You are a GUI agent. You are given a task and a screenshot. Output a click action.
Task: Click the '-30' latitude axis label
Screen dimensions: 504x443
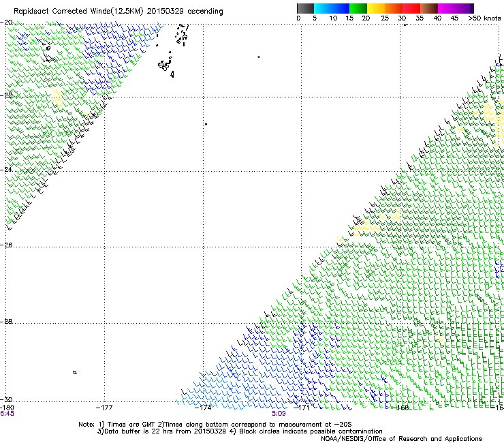(6, 399)
